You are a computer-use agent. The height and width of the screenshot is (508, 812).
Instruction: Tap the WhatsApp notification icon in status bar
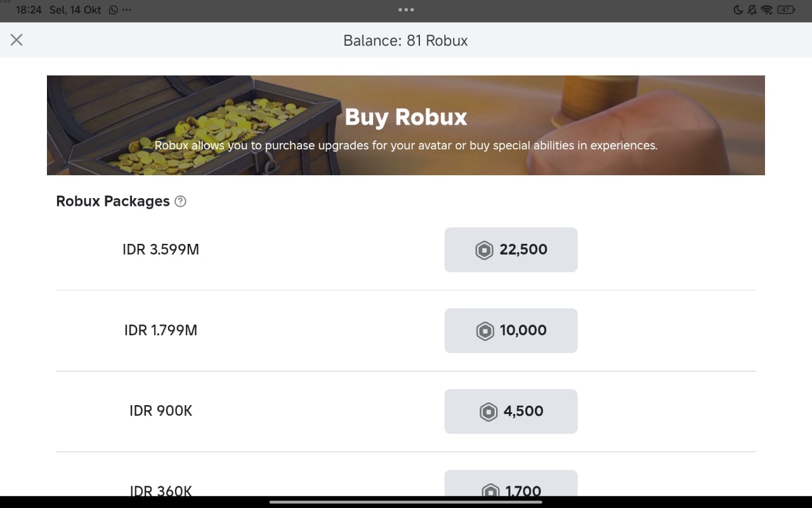point(114,10)
